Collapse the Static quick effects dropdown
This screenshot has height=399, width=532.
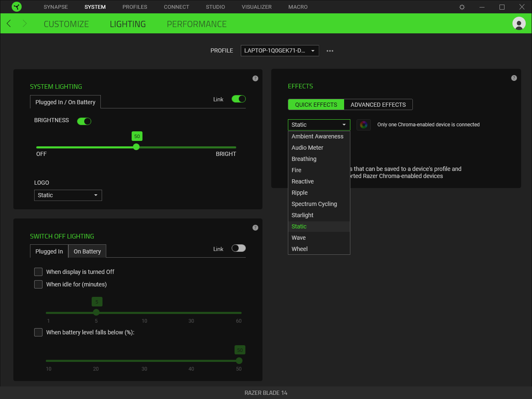click(x=319, y=125)
